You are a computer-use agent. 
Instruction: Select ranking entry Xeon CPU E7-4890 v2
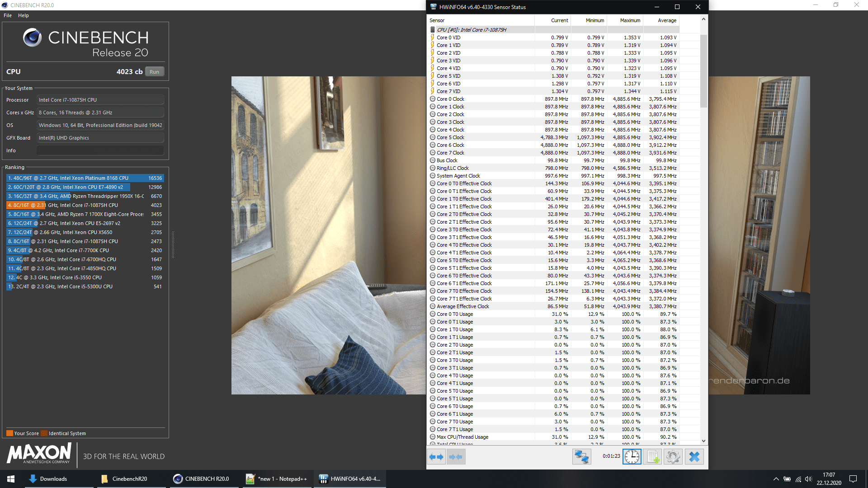pos(85,187)
